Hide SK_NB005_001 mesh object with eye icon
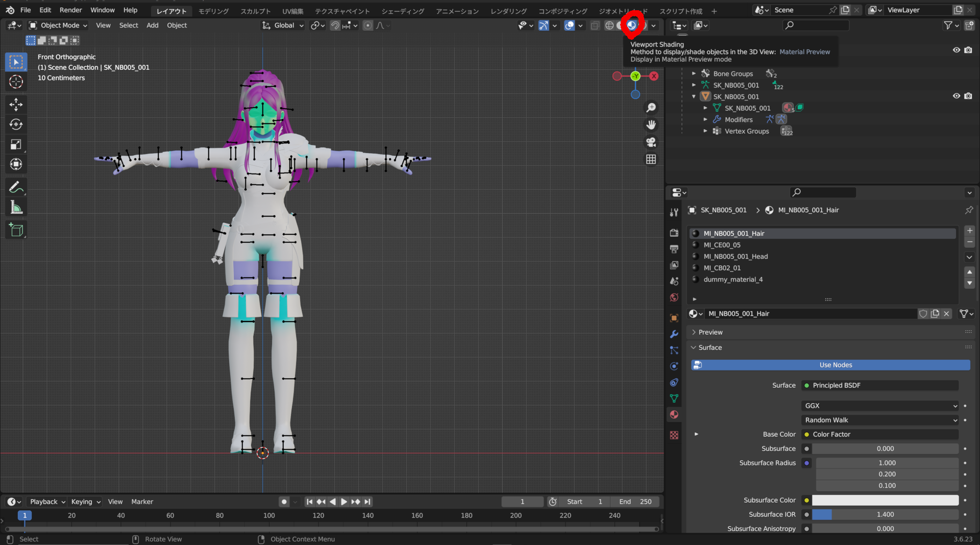The image size is (980, 545). [x=957, y=96]
